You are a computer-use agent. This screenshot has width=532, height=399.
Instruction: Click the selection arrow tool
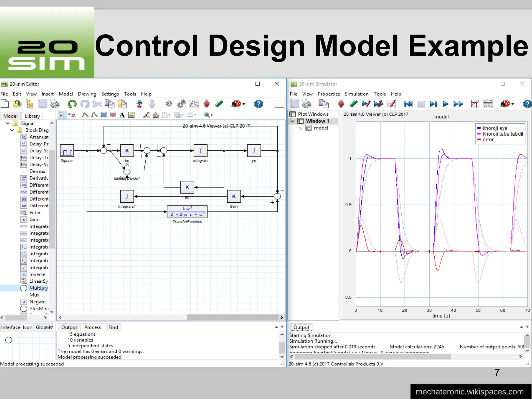[x=62, y=115]
